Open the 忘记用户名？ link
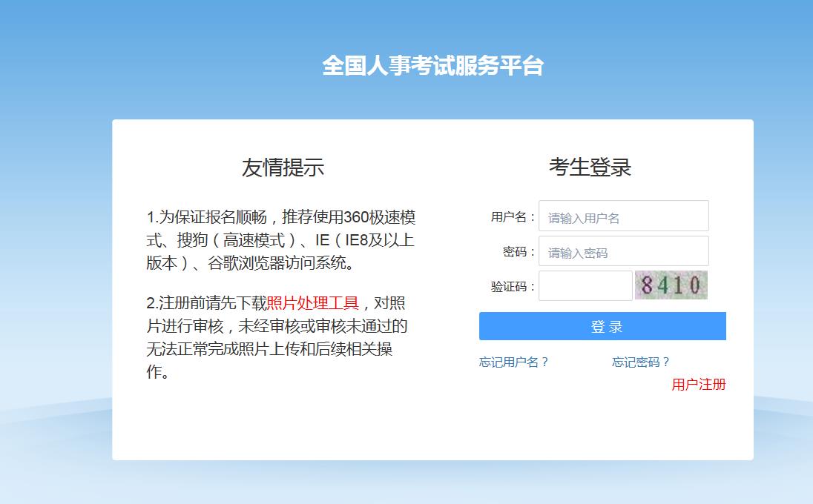Viewport: 813px width, 504px height. click(513, 362)
